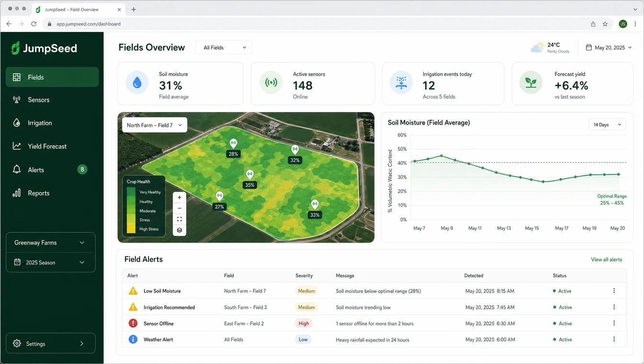Click the JumpSeed leaf logo
This screenshot has height=364, width=644.
point(15,47)
